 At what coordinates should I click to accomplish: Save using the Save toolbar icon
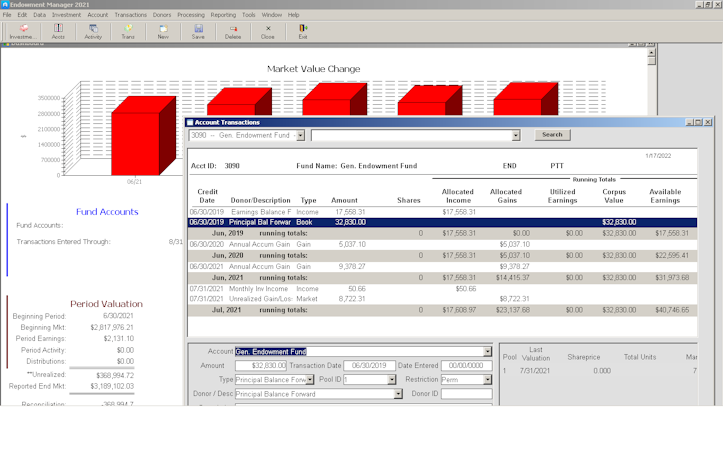tap(198, 31)
